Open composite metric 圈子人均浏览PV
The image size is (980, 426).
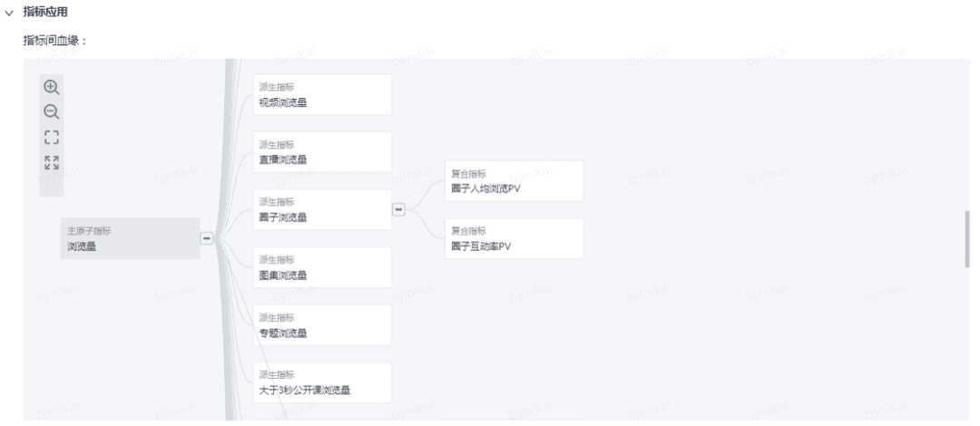[x=514, y=181]
